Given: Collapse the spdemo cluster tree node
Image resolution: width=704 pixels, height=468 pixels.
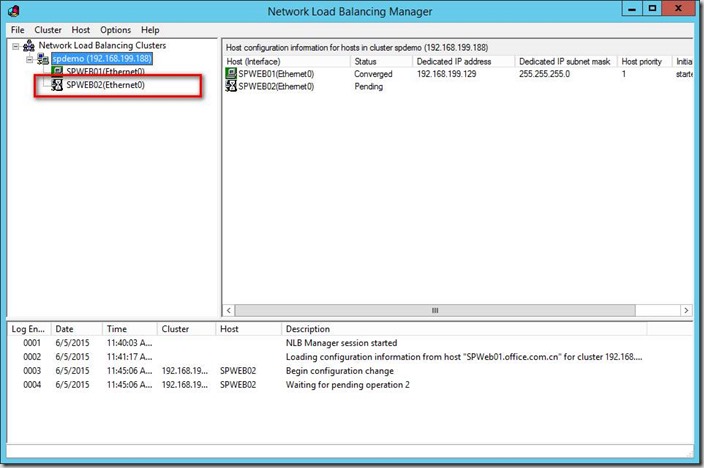Looking at the screenshot, I should [29, 59].
